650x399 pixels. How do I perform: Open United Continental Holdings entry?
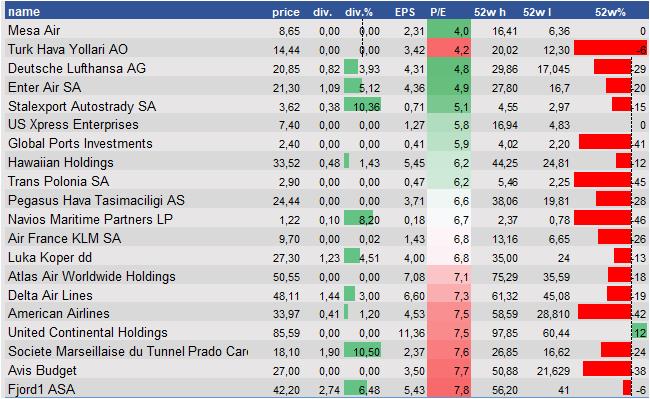(87, 332)
